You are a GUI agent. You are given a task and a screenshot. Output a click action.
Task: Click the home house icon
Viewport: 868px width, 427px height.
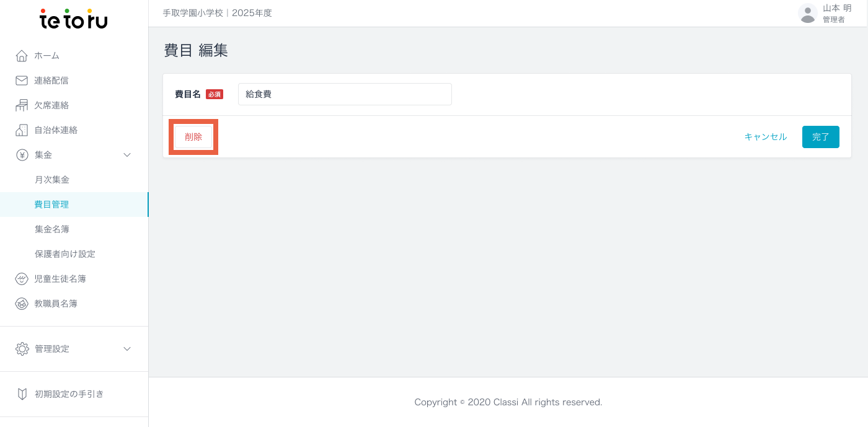pos(22,56)
